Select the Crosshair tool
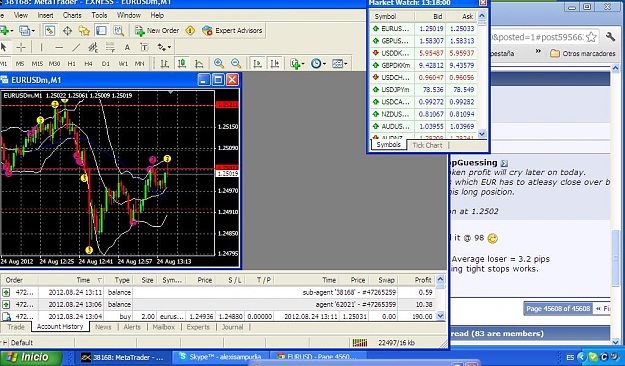 coord(21,47)
